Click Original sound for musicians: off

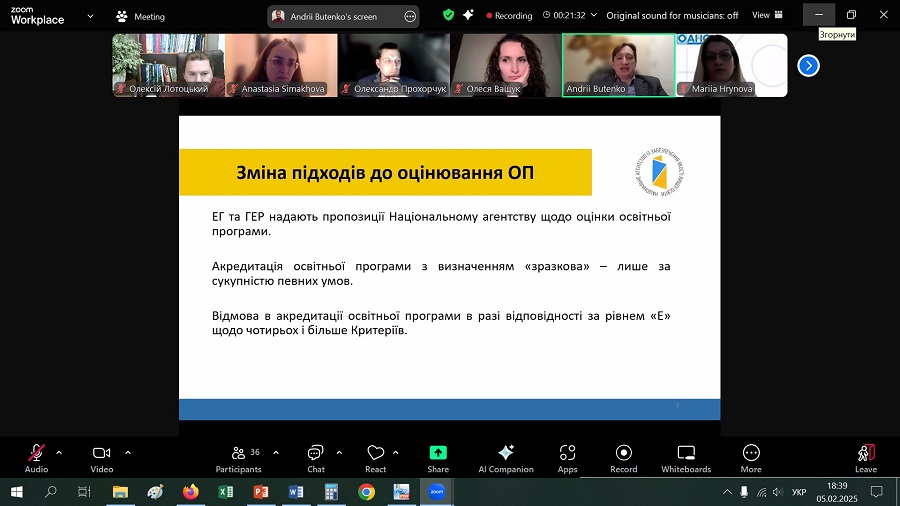point(672,16)
